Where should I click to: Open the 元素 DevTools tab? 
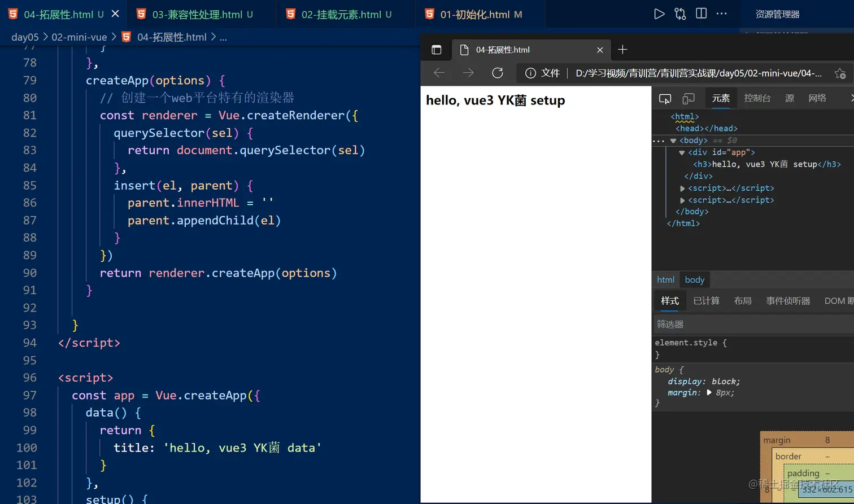[721, 98]
